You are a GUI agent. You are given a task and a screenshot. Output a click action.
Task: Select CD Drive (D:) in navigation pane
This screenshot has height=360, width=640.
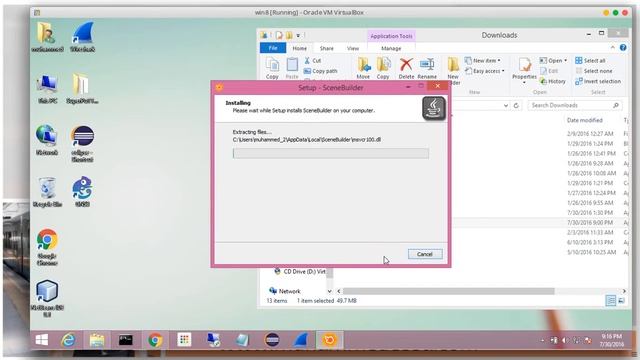[x=300, y=271]
